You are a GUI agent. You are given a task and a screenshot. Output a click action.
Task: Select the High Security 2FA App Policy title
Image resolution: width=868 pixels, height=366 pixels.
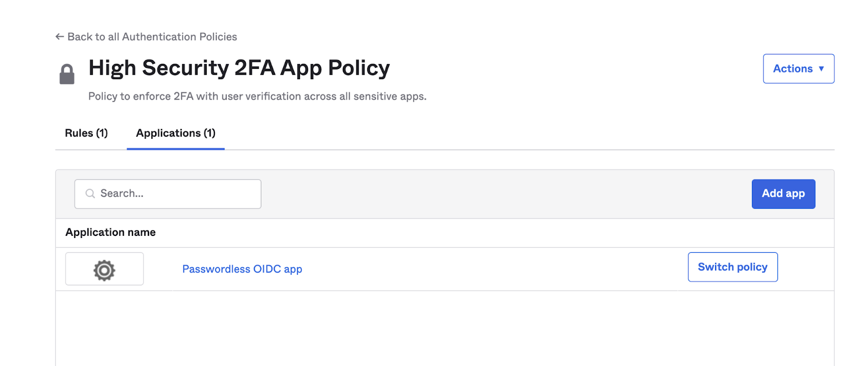click(x=239, y=68)
